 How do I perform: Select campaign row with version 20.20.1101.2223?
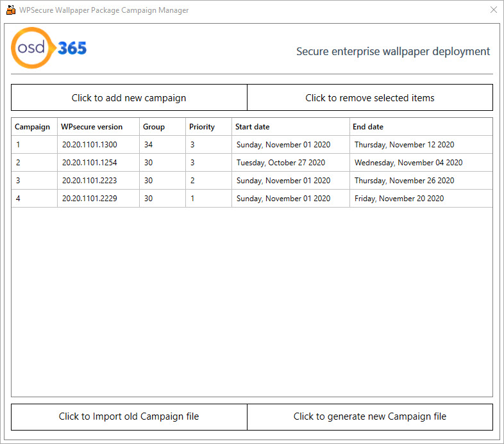click(x=251, y=181)
